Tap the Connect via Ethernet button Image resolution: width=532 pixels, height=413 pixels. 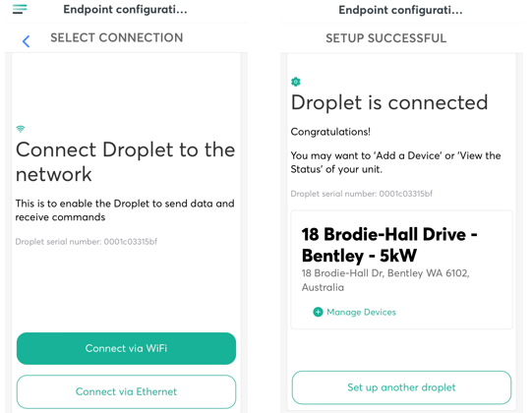tap(126, 391)
